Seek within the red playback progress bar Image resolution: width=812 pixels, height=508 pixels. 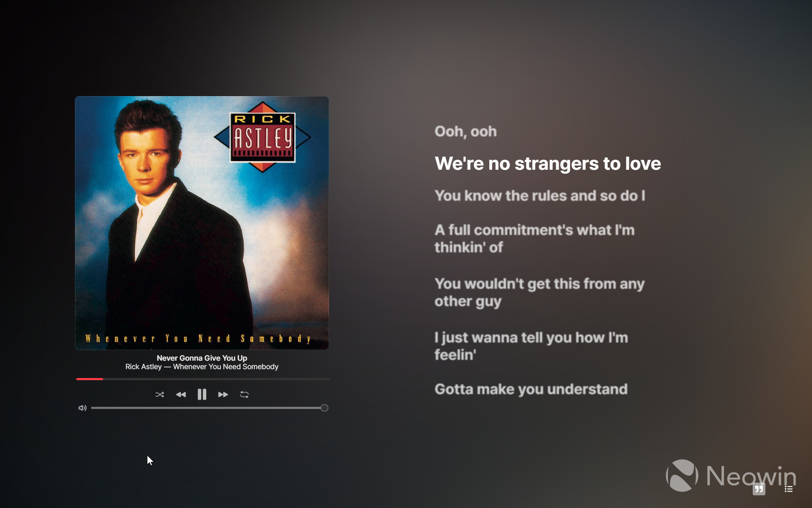203,379
